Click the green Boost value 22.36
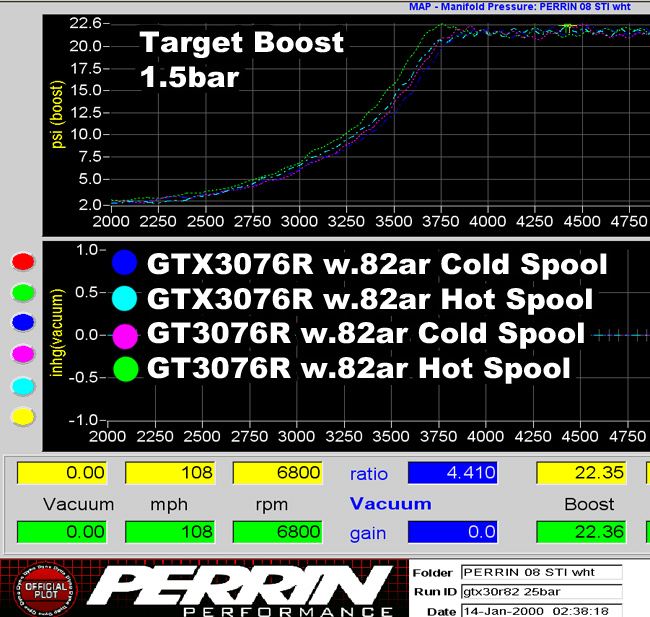This screenshot has height=617, width=650. 581,532
